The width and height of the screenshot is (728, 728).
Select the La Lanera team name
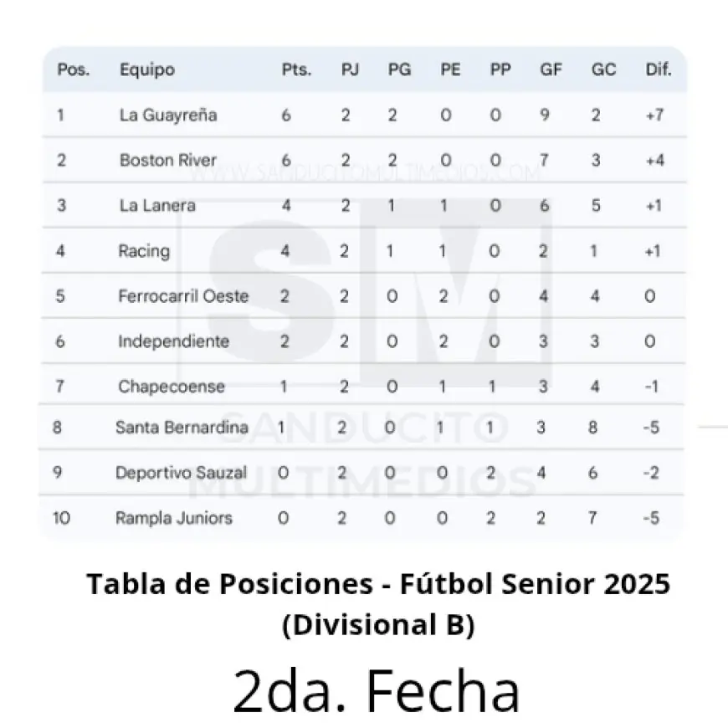click(x=157, y=205)
